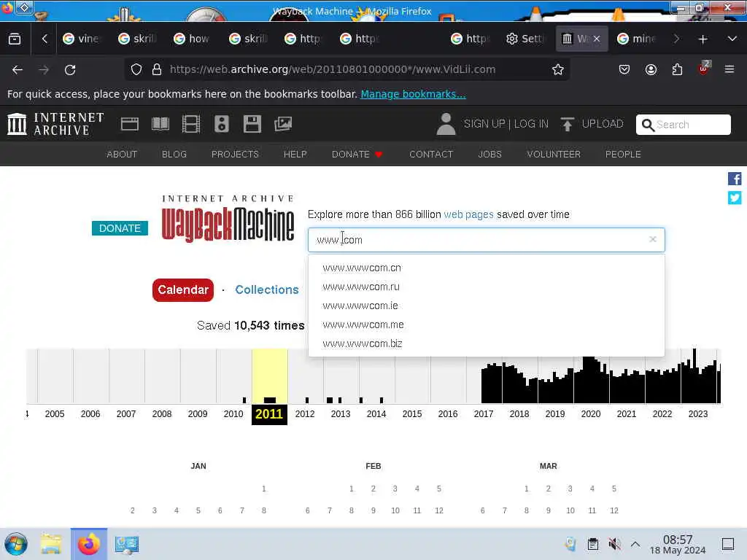Show hidden system tray icons
747x560 pixels.
point(635,544)
